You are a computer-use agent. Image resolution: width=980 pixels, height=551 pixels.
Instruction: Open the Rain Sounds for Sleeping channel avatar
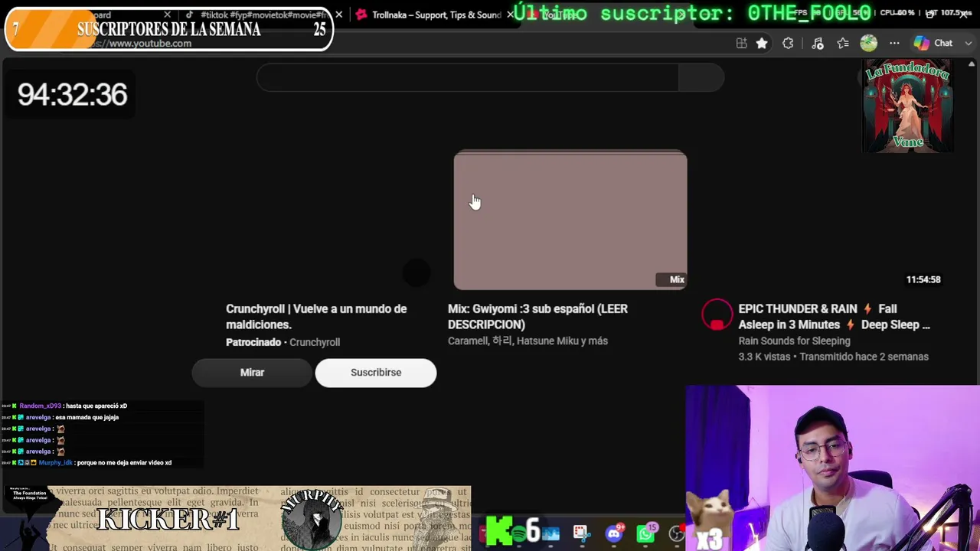pos(717,315)
